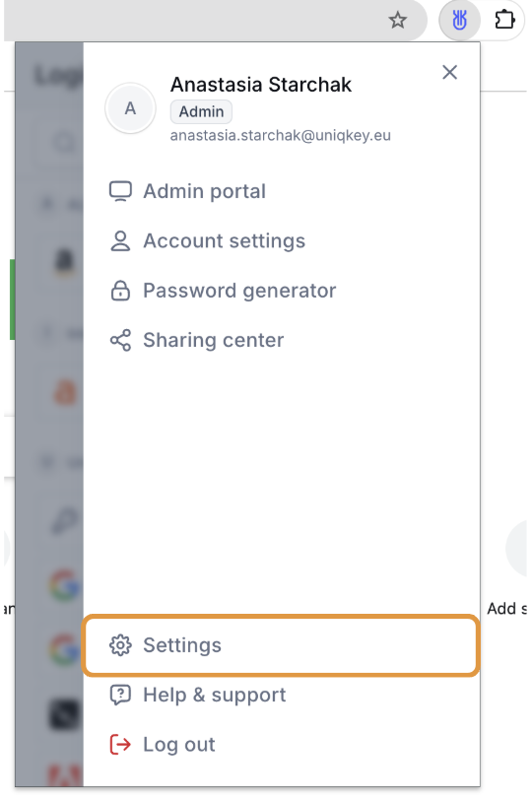Image resolution: width=532 pixels, height=800 pixels.
Task: Click the question bubble Help & support icon
Action: [120, 695]
